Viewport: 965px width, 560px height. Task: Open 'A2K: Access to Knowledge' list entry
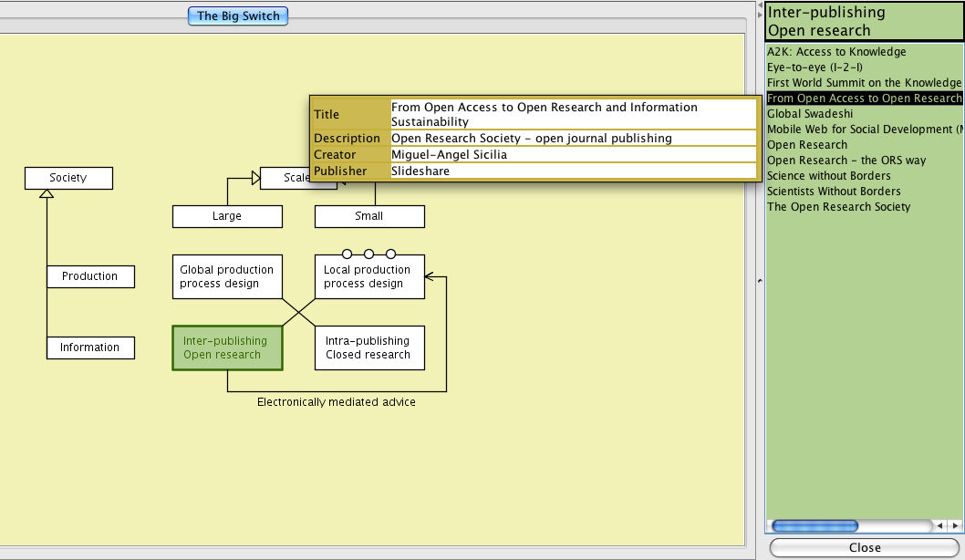pos(835,52)
